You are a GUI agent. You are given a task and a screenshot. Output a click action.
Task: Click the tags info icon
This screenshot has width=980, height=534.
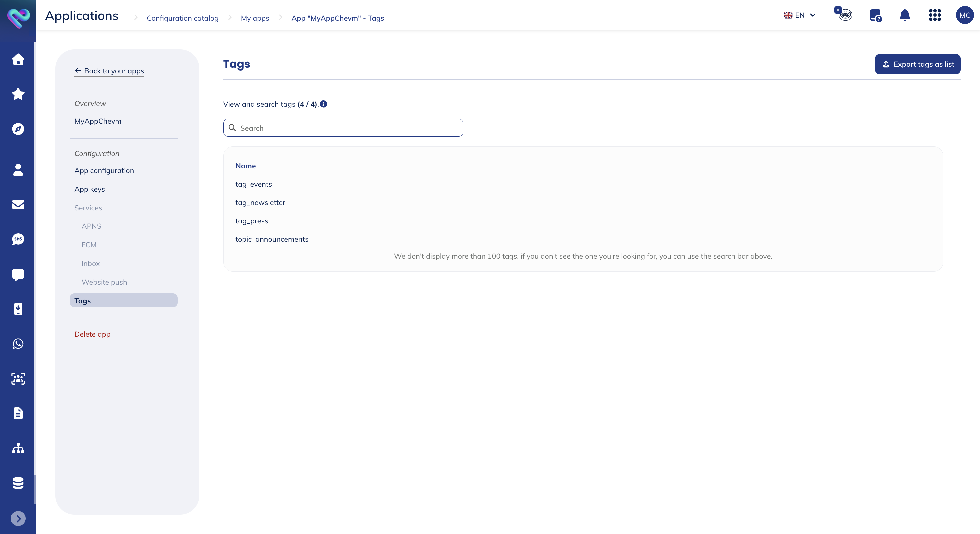pos(323,104)
